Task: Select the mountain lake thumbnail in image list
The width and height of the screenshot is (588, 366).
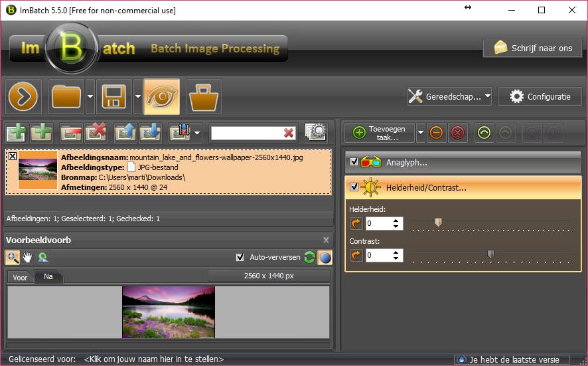Action: (38, 170)
